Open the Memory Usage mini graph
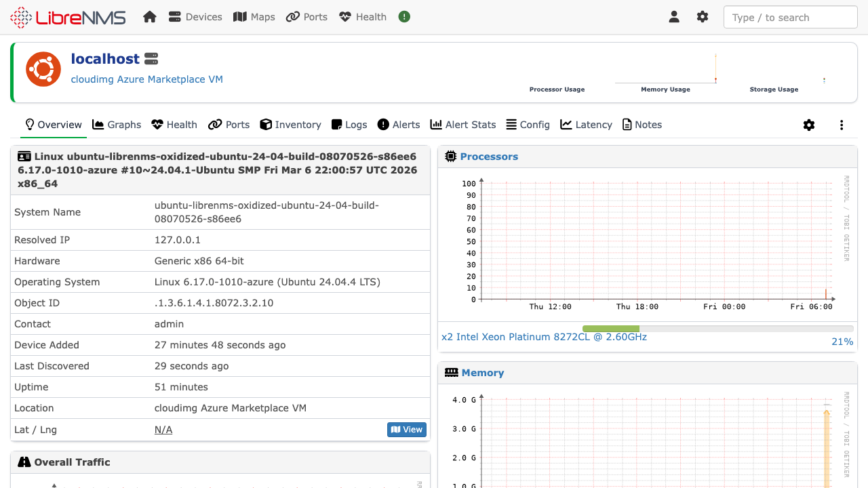This screenshot has height=488, width=868. (665, 73)
